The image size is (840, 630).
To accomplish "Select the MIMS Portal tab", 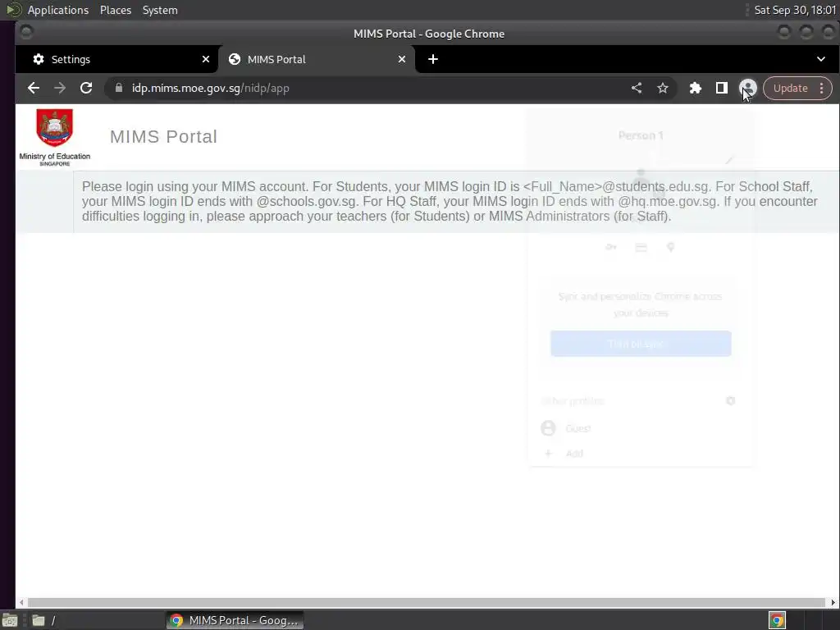I will (316, 59).
